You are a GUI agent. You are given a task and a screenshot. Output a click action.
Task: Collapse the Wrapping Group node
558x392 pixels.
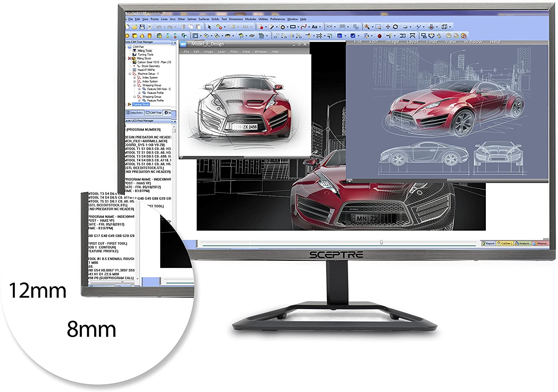(135, 85)
